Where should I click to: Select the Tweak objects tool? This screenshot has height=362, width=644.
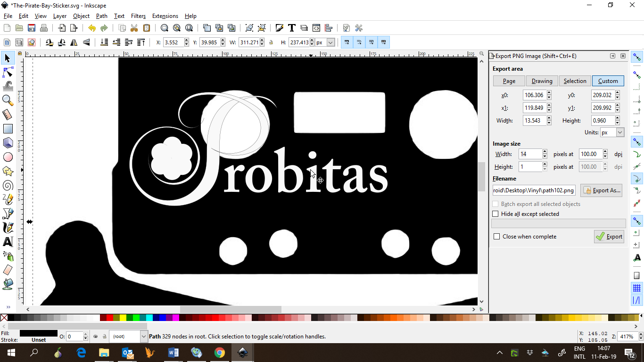(x=8, y=86)
